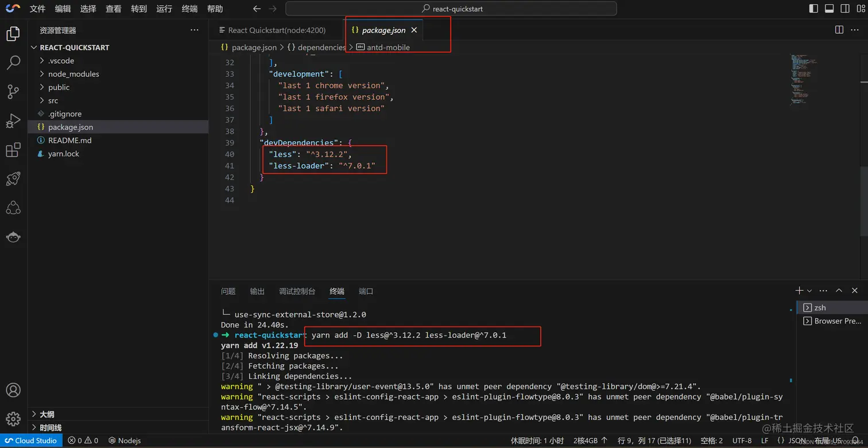
Task: Open the 文件 menu
Action: click(37, 9)
